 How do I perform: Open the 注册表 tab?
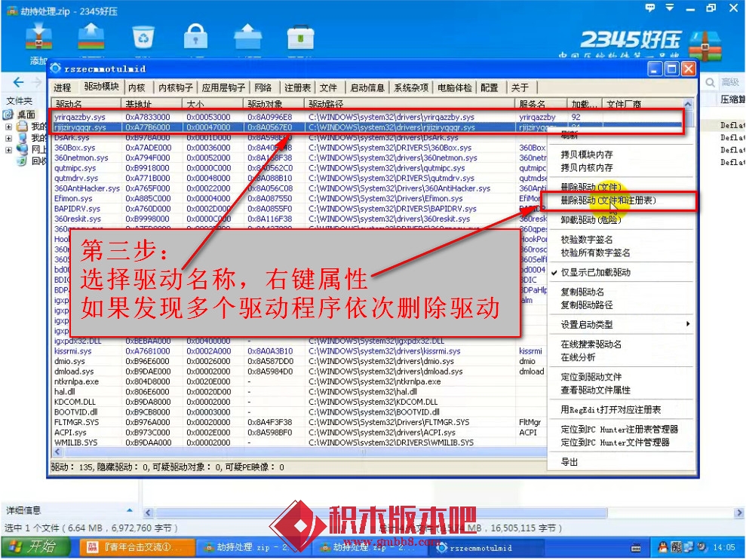click(x=298, y=87)
